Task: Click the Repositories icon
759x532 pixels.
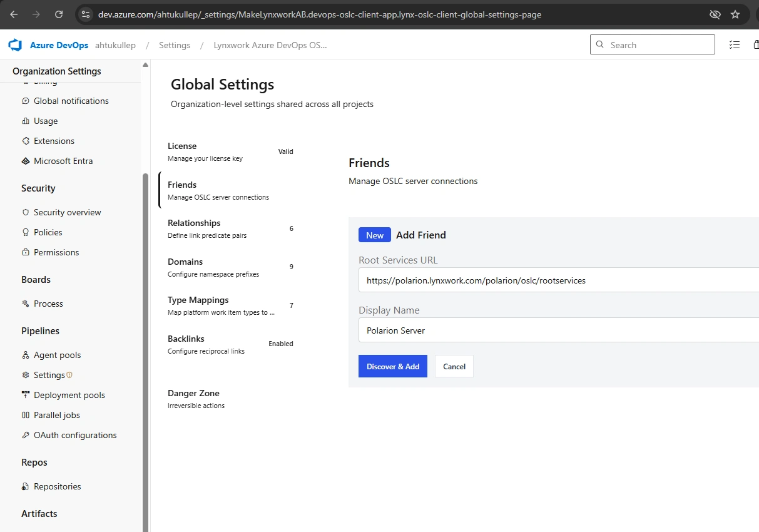Action: point(26,486)
